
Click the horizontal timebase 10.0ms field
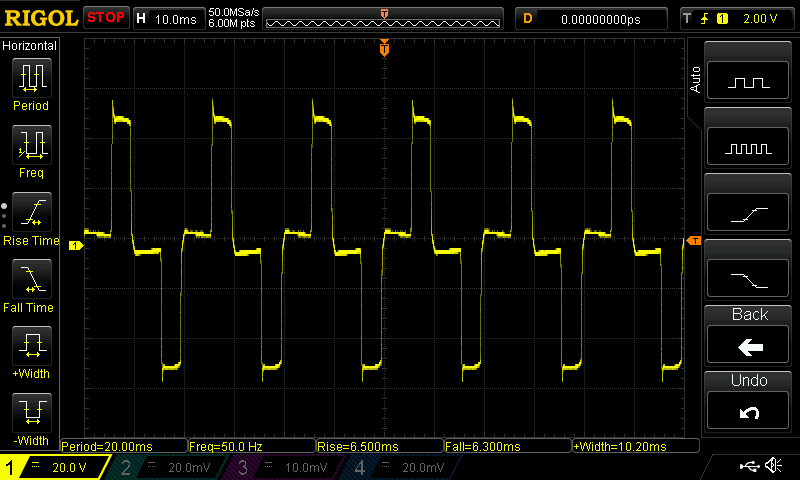[169, 19]
